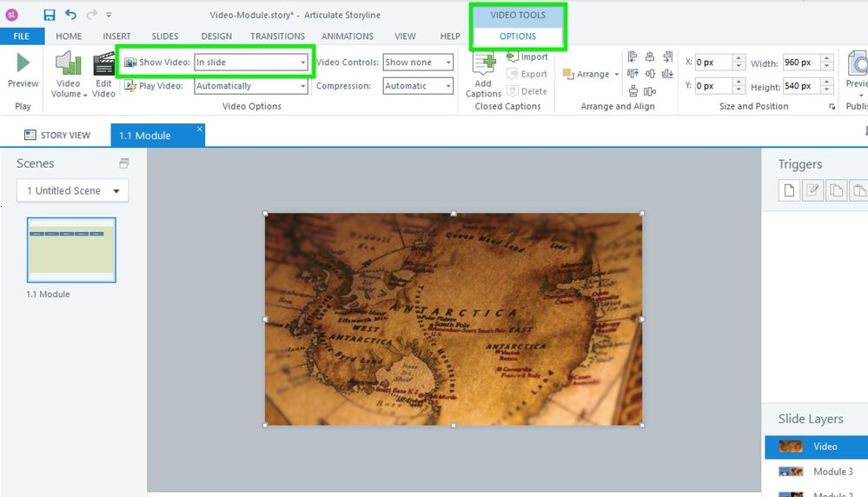This screenshot has height=497, width=868.
Task: Click the Antarctica video on the slide
Action: pos(454,320)
